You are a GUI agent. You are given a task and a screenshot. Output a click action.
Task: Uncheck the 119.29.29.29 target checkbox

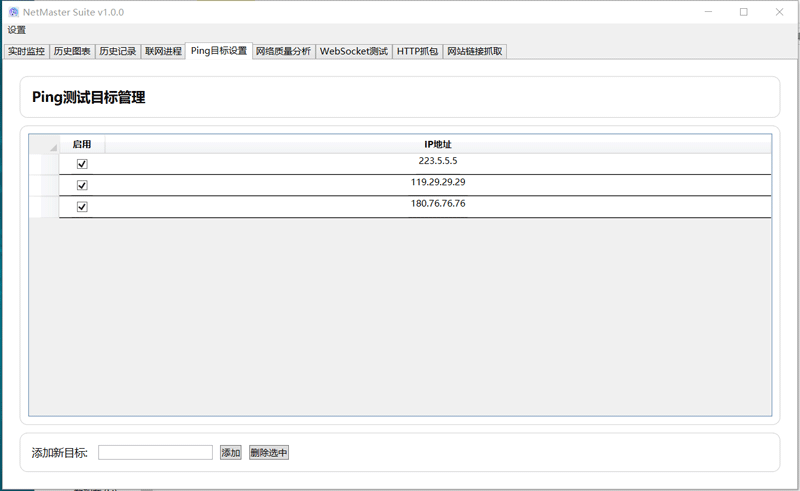click(82, 185)
